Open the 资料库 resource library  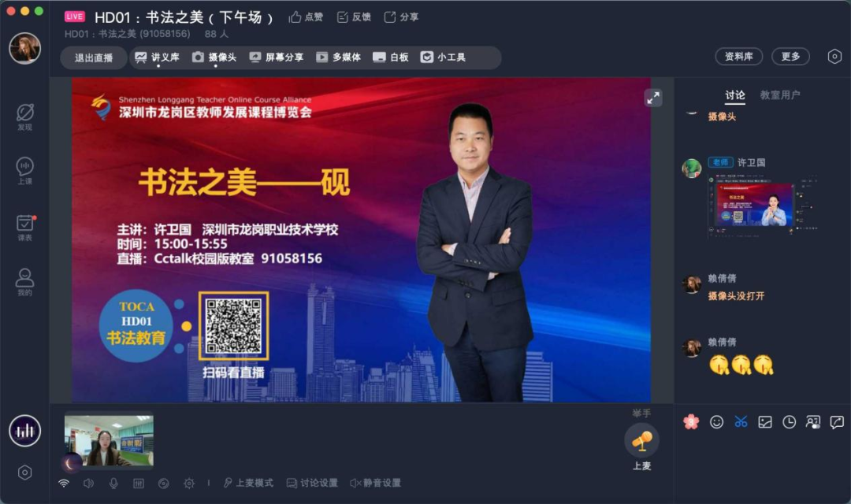pyautogui.click(x=738, y=57)
